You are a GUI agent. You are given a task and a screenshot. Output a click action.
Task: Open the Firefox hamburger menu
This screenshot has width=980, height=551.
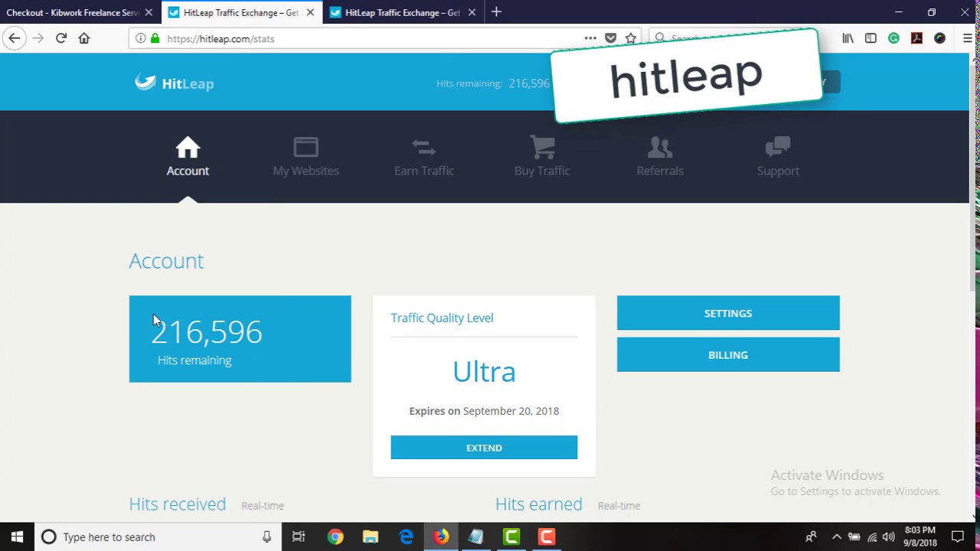pyautogui.click(x=968, y=38)
